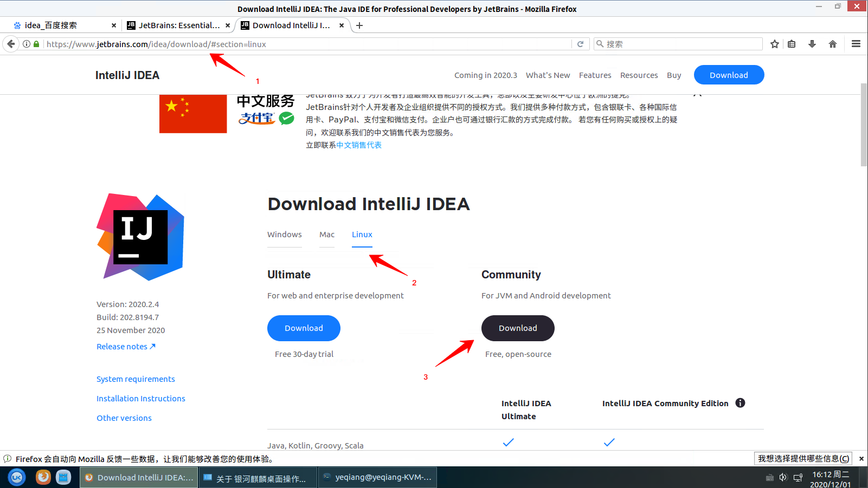Click the info icon beside IntelliJ IDEA Community Edition
Viewport: 868px width, 488px height.
[x=741, y=403]
